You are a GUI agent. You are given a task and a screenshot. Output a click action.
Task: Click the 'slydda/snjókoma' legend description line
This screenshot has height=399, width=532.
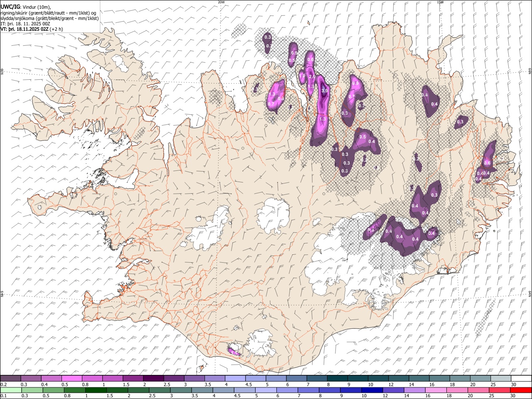49,18
